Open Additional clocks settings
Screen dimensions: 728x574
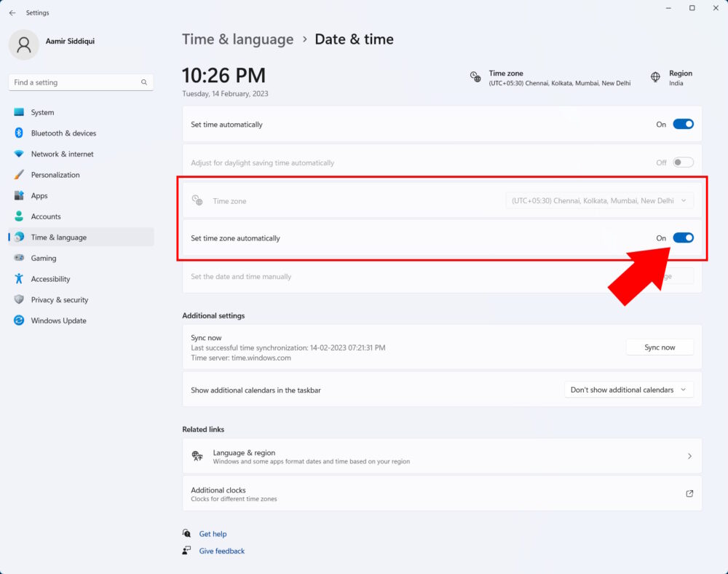[x=442, y=494]
